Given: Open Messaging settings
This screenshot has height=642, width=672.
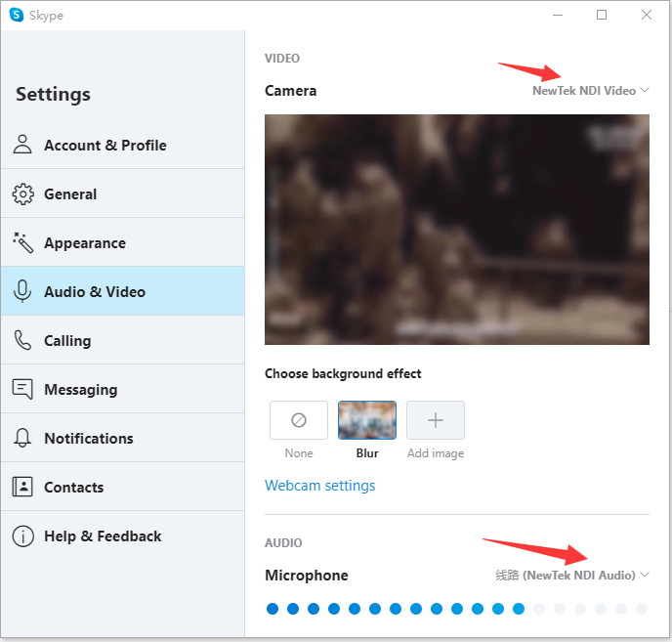Looking at the screenshot, I should coord(122,389).
